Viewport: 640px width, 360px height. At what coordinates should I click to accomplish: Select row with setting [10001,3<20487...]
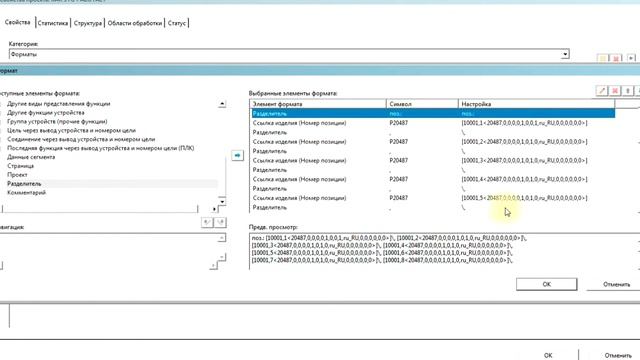[x=432, y=160]
